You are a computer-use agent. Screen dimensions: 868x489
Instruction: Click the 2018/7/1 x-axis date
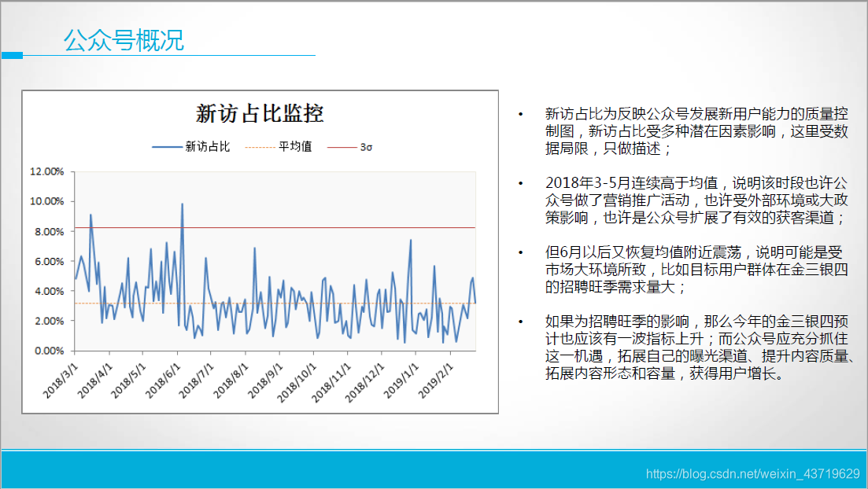coord(196,381)
